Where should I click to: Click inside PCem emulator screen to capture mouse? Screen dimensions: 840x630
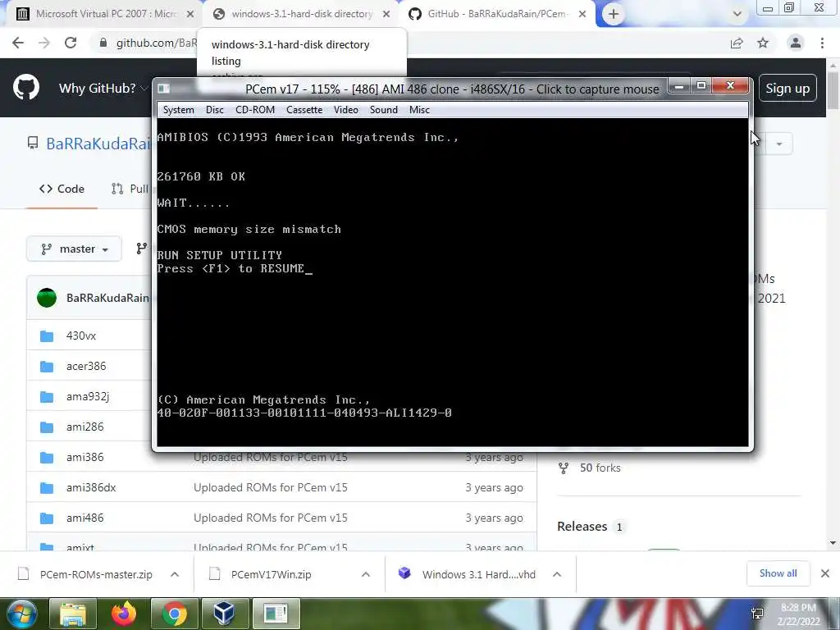(x=453, y=282)
